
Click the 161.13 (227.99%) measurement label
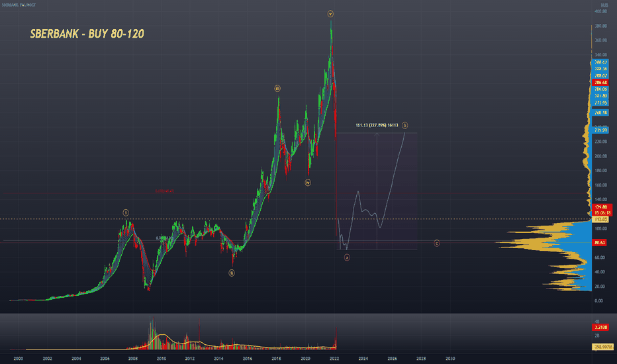[377, 125]
